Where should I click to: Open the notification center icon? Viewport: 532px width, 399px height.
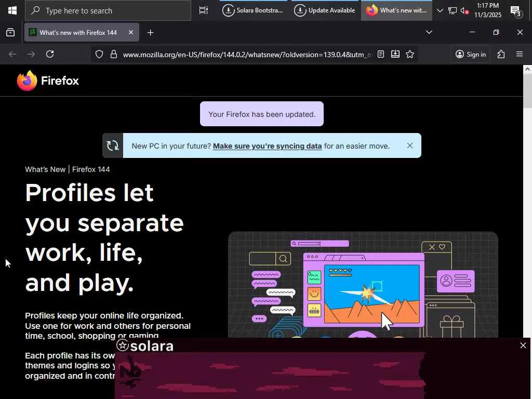click(516, 11)
